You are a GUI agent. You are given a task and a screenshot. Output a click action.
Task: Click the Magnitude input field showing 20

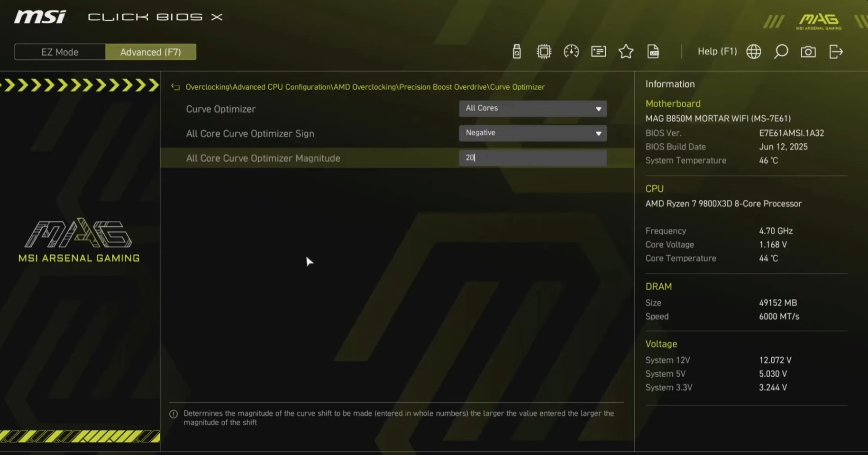coord(533,158)
